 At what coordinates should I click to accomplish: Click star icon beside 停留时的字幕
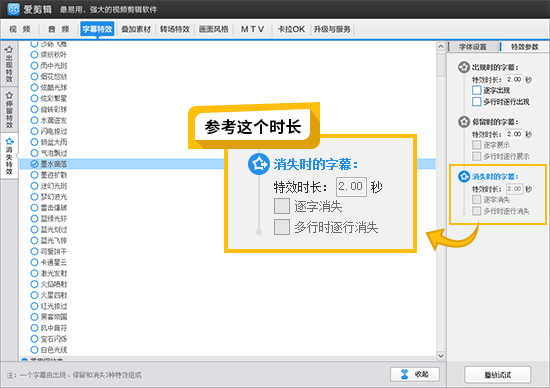tap(464, 122)
